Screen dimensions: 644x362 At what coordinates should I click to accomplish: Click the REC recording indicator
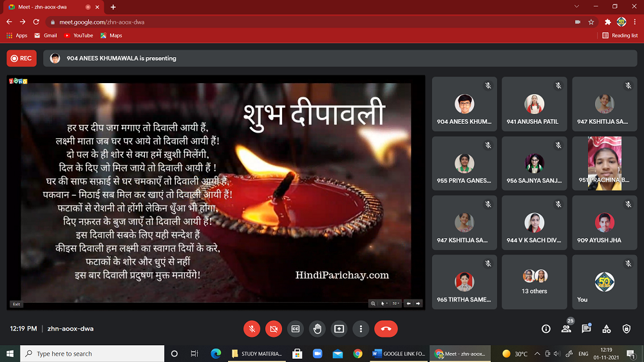[x=21, y=58]
